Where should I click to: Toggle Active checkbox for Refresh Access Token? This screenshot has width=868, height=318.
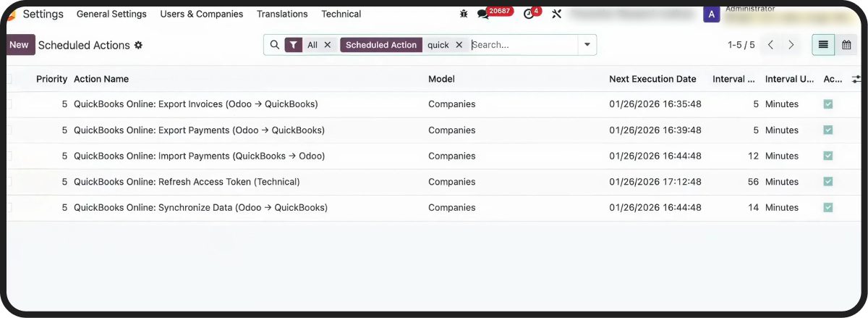[828, 182]
